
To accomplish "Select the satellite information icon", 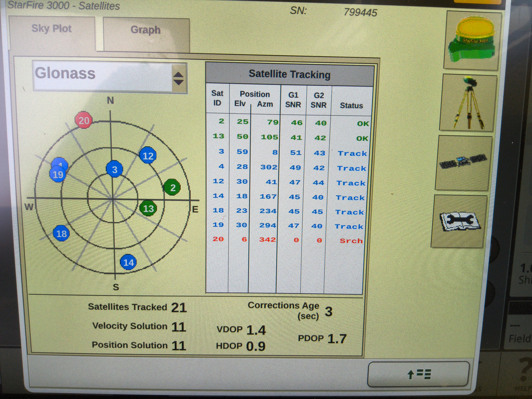I will (464, 163).
